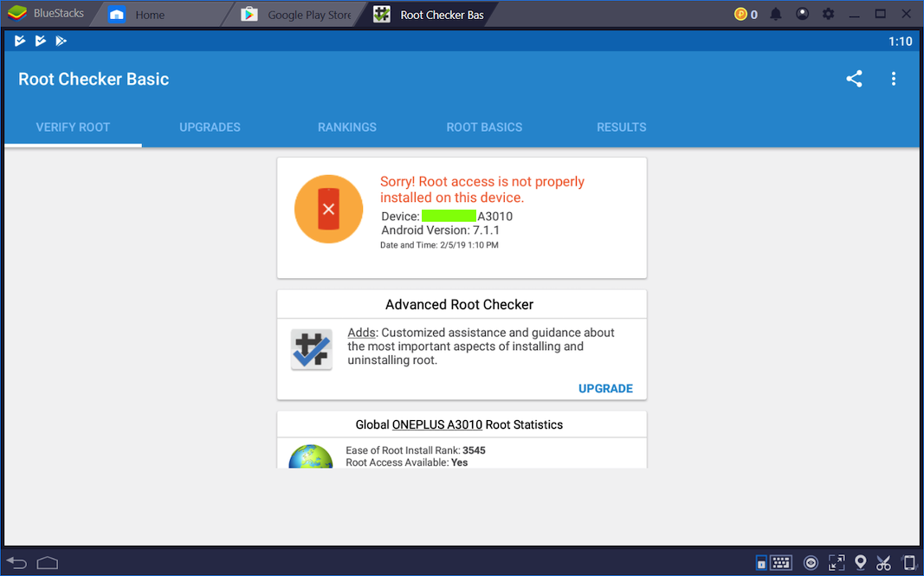Select the Root Checker Basic window tab
The height and width of the screenshot is (576, 924).
click(429, 15)
